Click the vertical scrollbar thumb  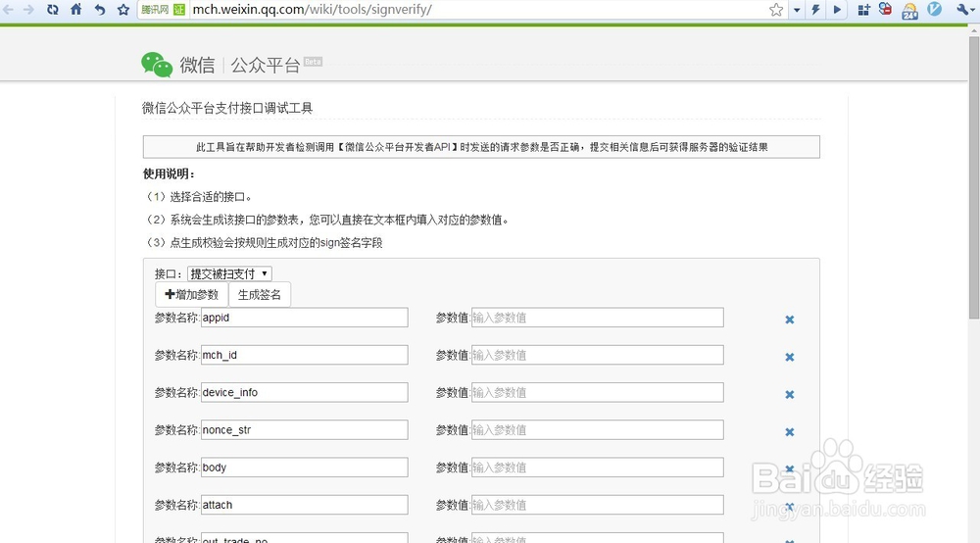point(974,178)
